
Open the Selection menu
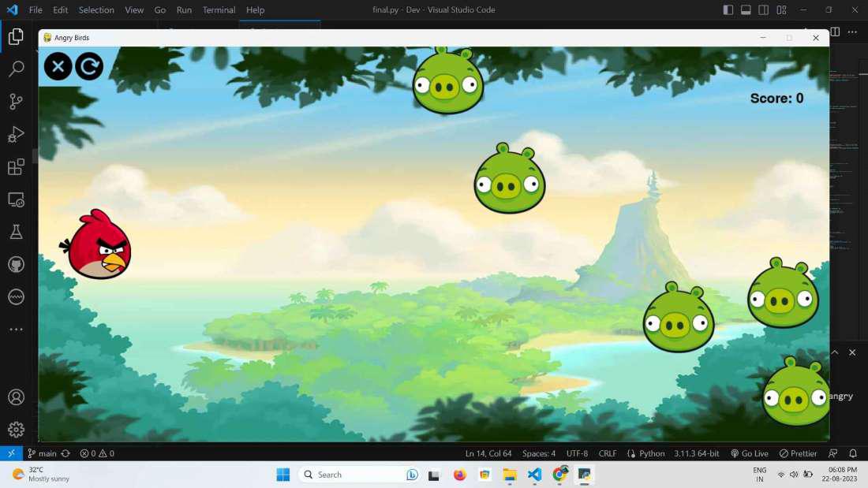point(96,10)
